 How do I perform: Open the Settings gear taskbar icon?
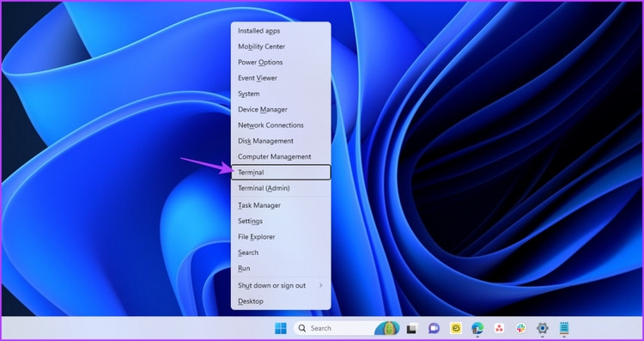543,328
